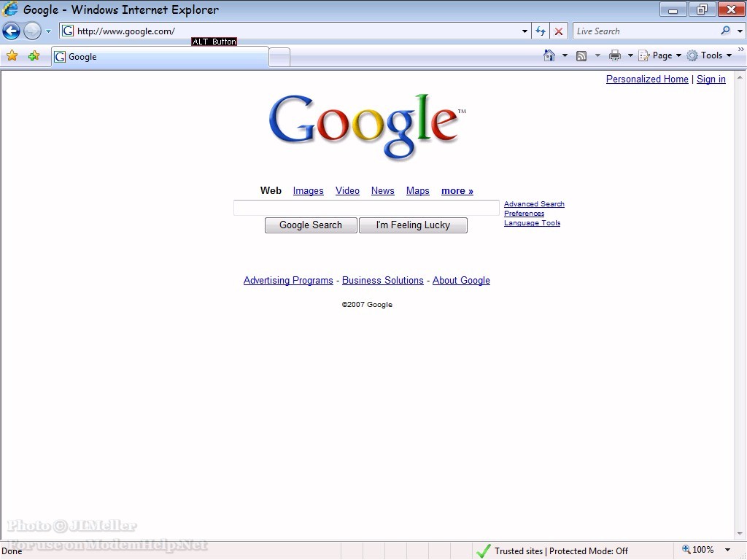
Task: Expand the Home button dropdown arrow
Action: [565, 55]
